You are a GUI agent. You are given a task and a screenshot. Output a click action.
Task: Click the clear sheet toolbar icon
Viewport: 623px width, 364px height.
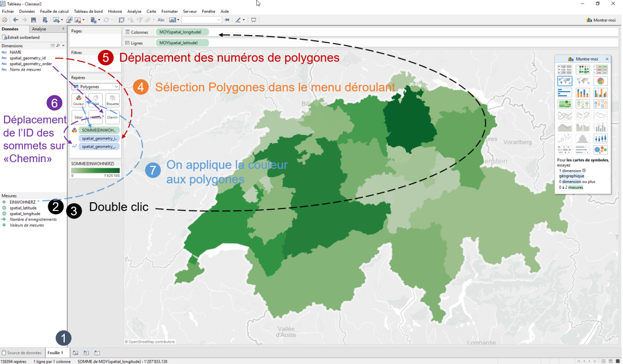click(77, 20)
